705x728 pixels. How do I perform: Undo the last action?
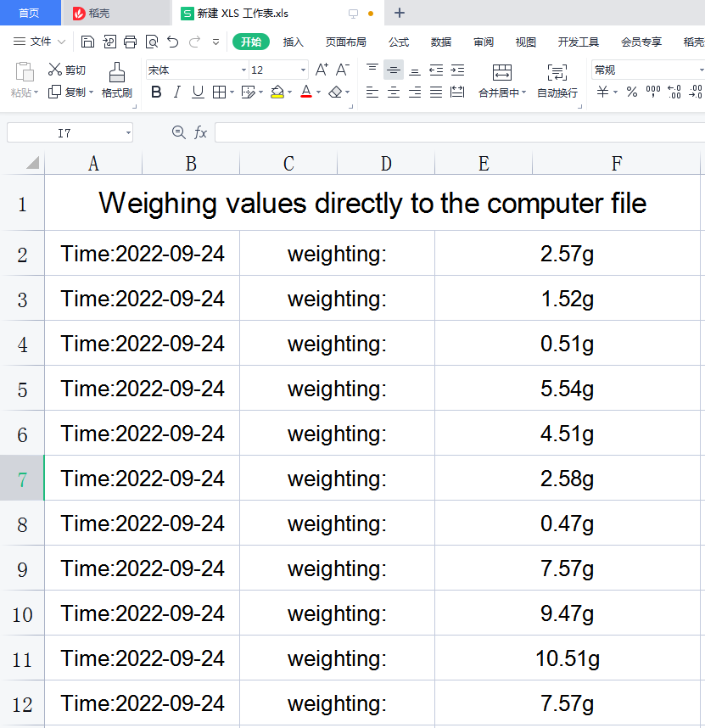(173, 42)
